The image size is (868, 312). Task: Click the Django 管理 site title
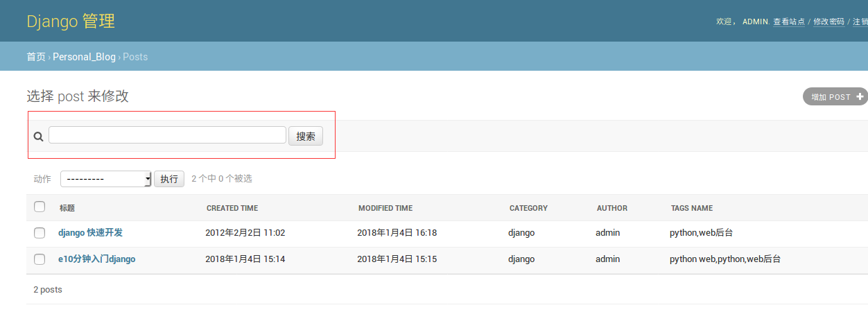tap(71, 21)
